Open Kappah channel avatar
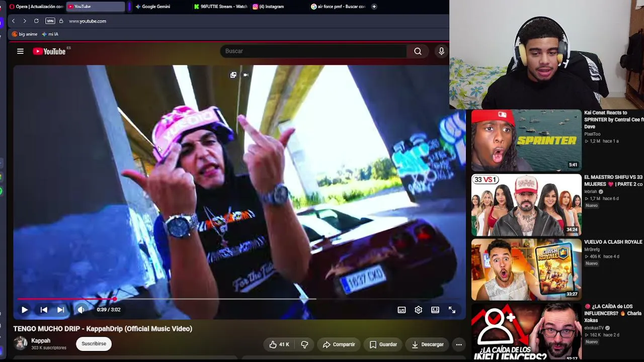 (21, 343)
